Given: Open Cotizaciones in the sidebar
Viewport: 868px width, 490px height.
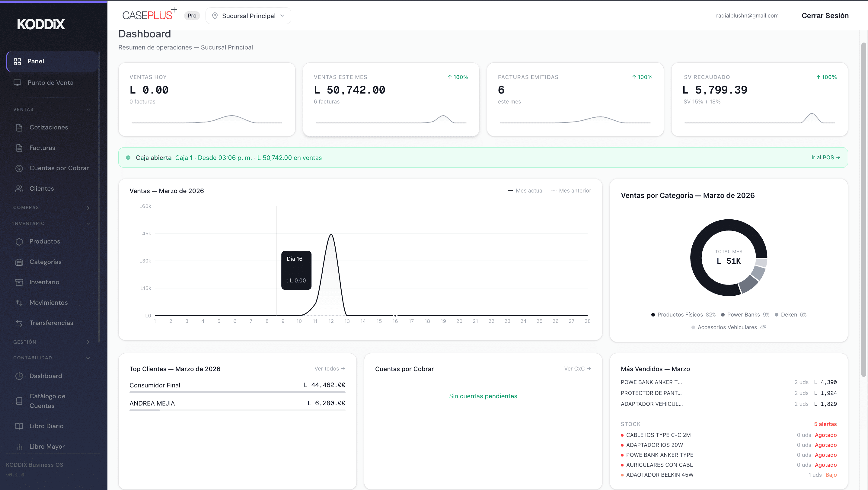Looking at the screenshot, I should (49, 128).
